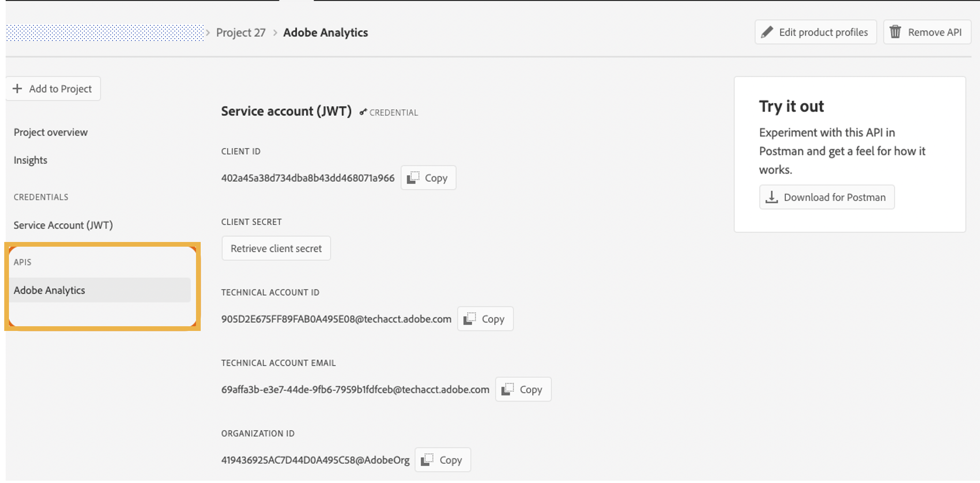
Task: Open Project overview in the sidebar
Action: (x=50, y=132)
